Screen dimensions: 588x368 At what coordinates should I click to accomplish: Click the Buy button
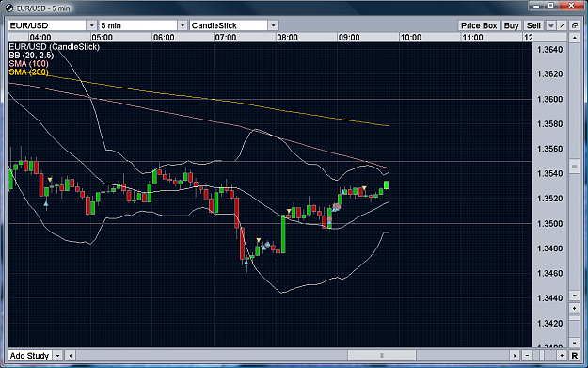point(511,25)
